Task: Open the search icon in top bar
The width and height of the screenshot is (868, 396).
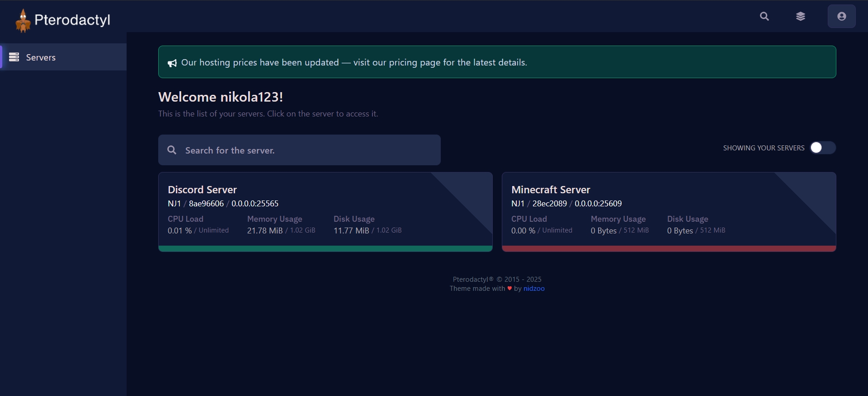Action: click(x=764, y=16)
